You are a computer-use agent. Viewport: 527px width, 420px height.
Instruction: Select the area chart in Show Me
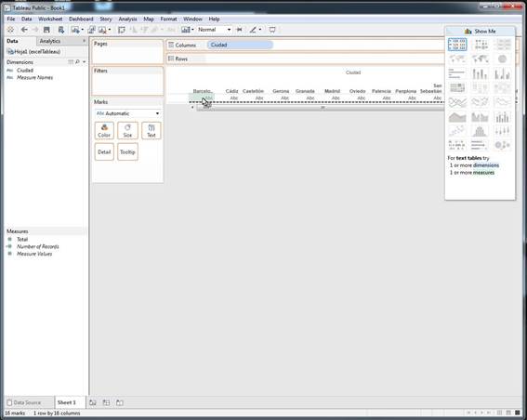[x=457, y=117]
